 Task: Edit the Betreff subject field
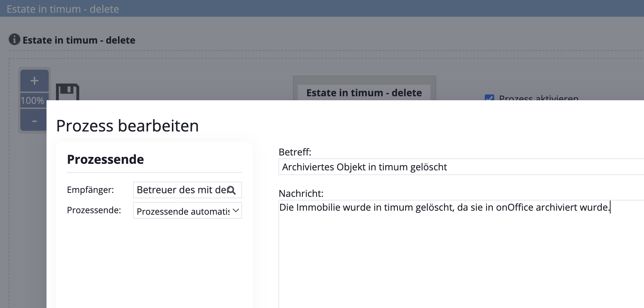point(461,167)
